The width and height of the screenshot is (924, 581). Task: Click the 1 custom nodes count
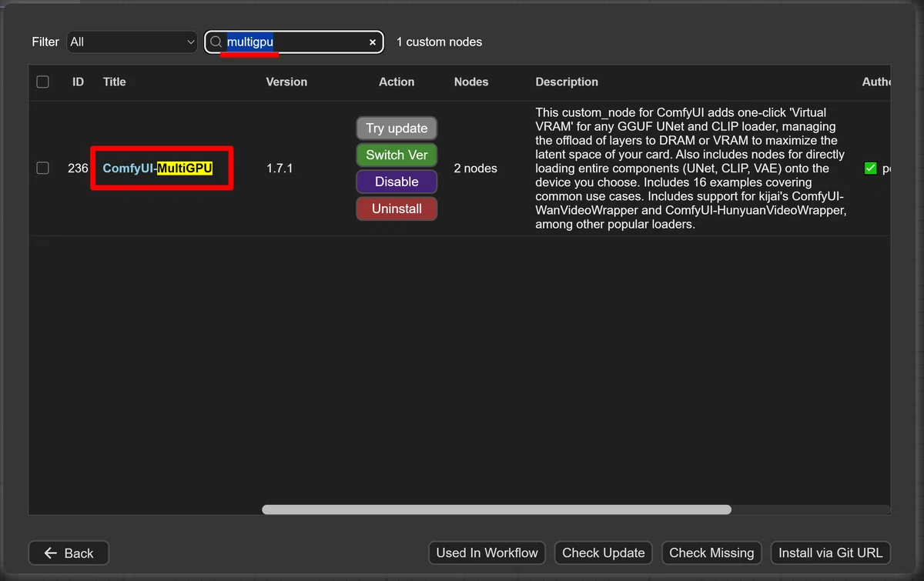[x=439, y=42]
